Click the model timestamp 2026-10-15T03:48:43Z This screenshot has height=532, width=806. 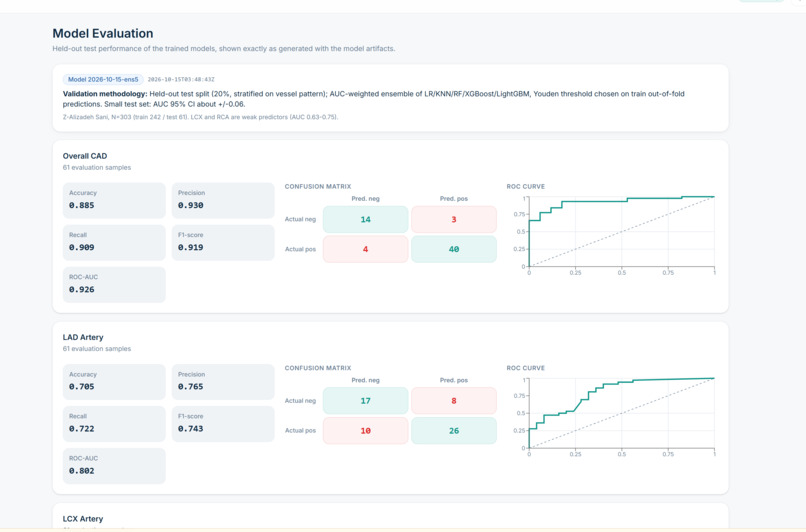[x=181, y=80]
